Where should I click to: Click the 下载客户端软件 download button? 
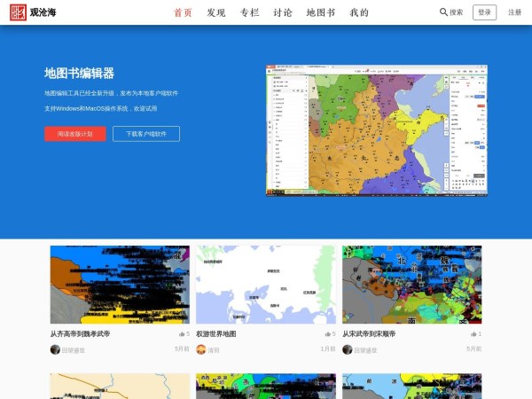[145, 134]
